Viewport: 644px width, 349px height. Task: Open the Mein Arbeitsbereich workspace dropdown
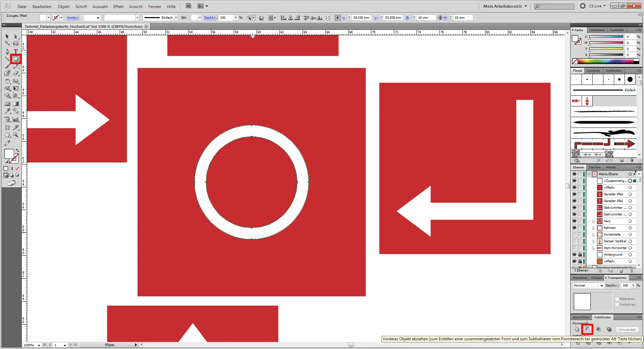(505, 6)
